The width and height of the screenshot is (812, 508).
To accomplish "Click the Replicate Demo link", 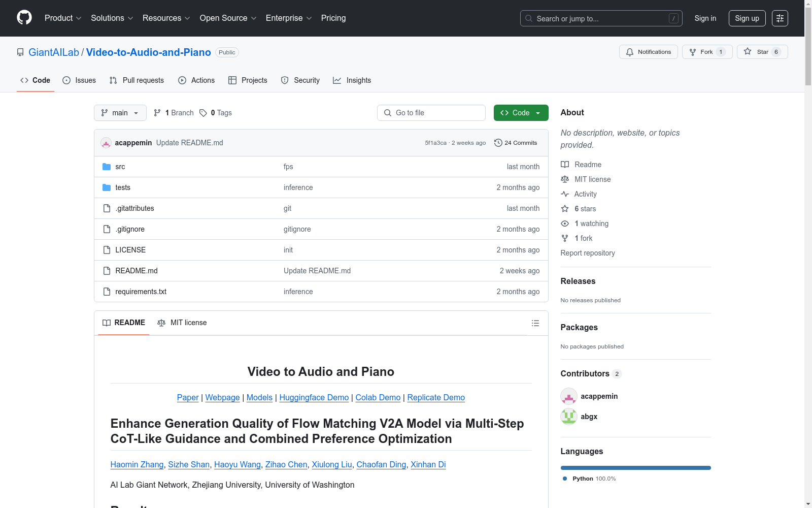I will [436, 397].
